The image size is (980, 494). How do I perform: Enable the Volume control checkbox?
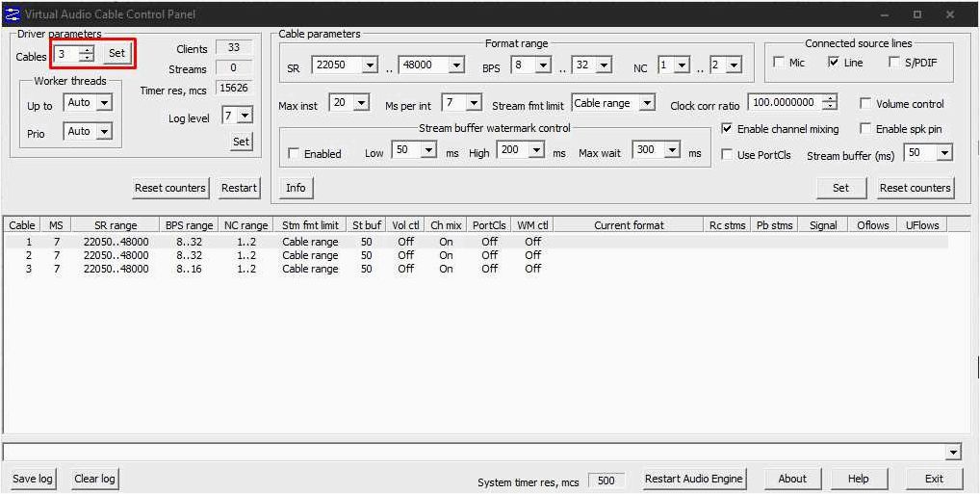[865, 104]
